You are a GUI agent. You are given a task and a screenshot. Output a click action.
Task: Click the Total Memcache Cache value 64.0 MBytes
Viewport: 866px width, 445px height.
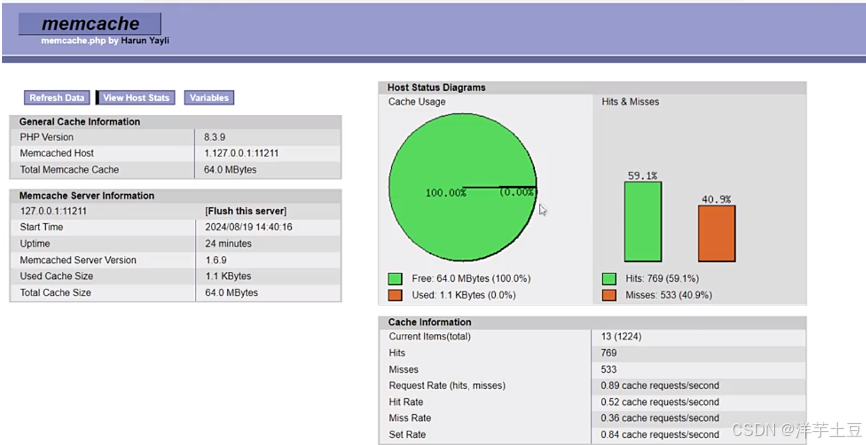click(230, 169)
